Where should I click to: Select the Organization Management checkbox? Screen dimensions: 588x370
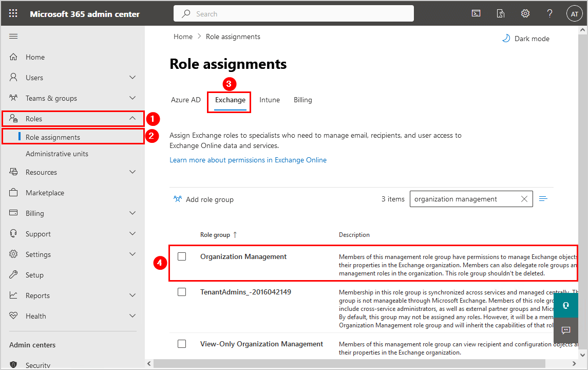(x=182, y=256)
